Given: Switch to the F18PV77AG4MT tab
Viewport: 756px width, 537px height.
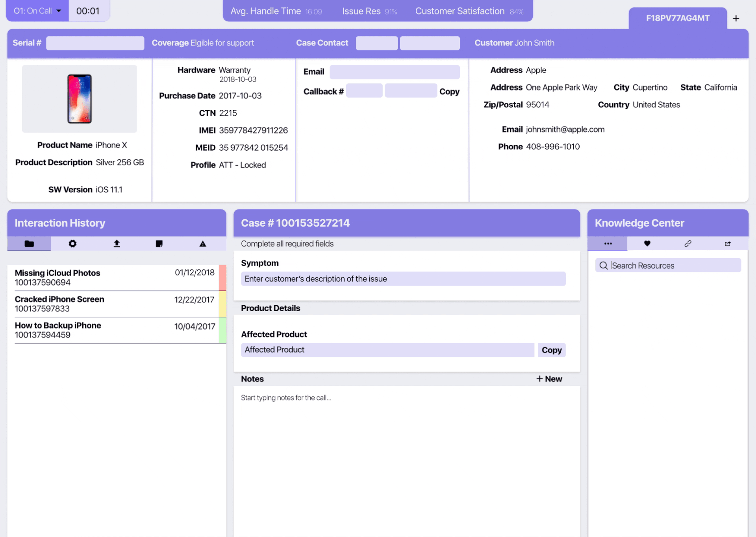Looking at the screenshot, I should click(677, 18).
